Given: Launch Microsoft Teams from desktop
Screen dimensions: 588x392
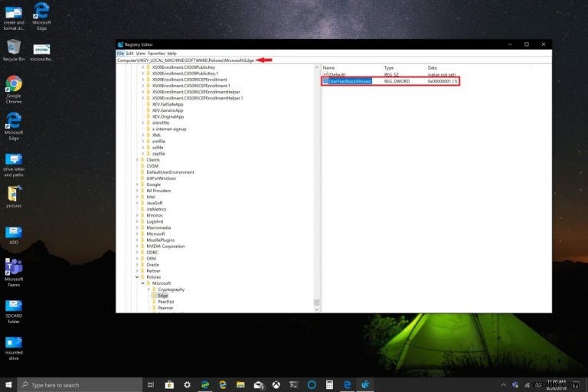Looking at the screenshot, I should coord(14,273).
